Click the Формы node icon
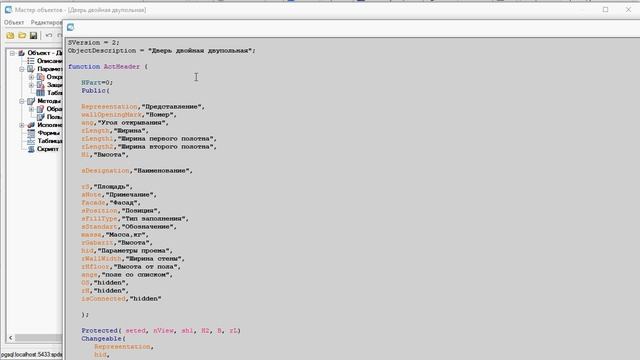This screenshot has height=360, width=640. [31, 133]
